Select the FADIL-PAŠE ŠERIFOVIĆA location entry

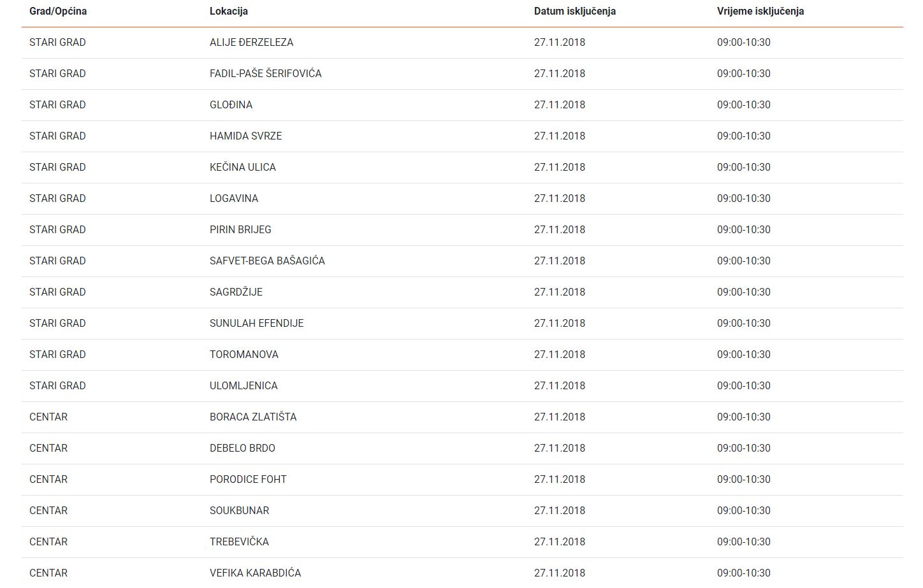pyautogui.click(x=265, y=74)
